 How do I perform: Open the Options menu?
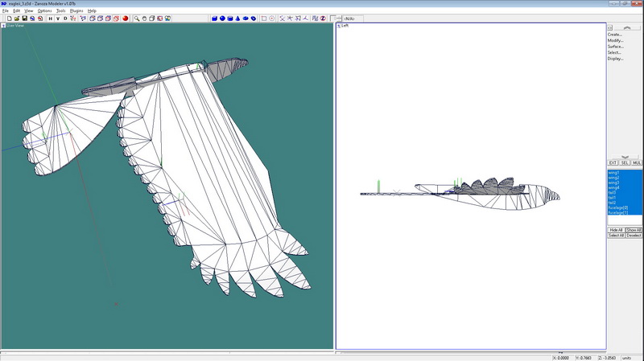tap(44, 10)
